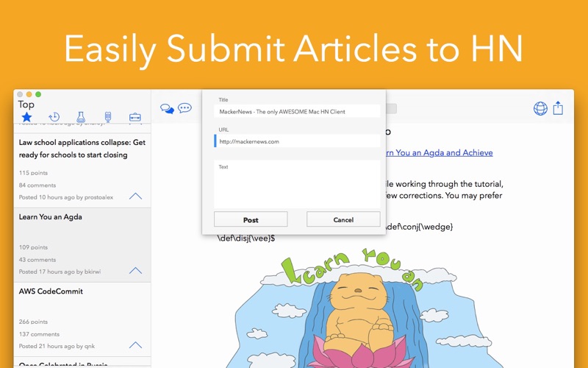Image resolution: width=588 pixels, height=368 pixels.
Task: Click inside the Text area field
Action: tap(297, 185)
